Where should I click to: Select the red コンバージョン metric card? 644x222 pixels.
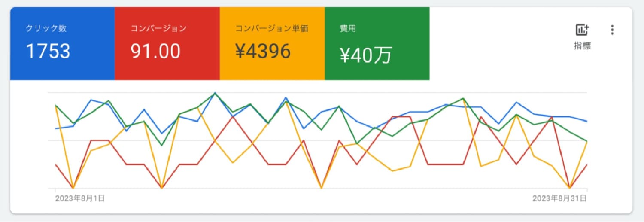click(x=167, y=43)
